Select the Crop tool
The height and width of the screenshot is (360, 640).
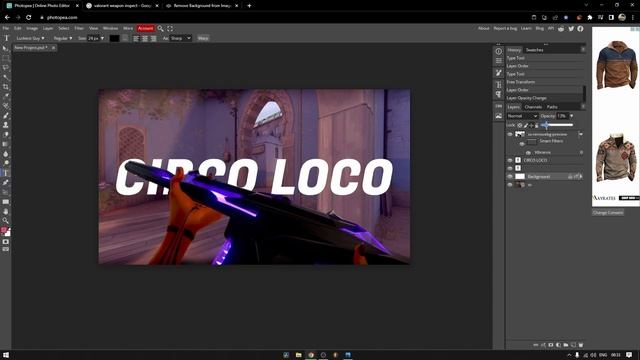(x=5, y=87)
